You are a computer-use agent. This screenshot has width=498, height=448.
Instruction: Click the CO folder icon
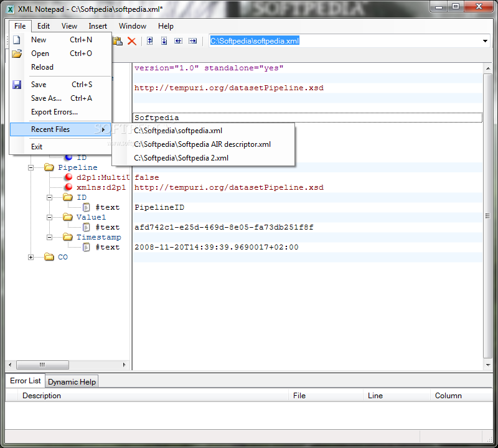pos(49,257)
